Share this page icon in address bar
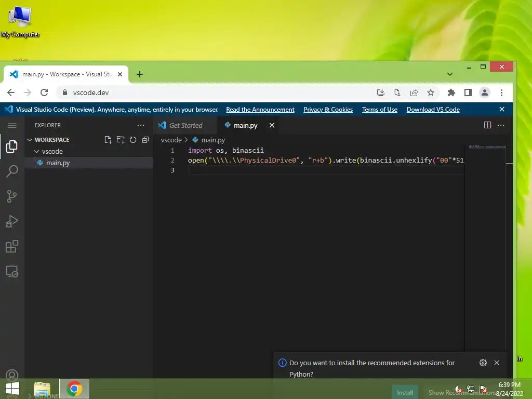 pyautogui.click(x=414, y=92)
